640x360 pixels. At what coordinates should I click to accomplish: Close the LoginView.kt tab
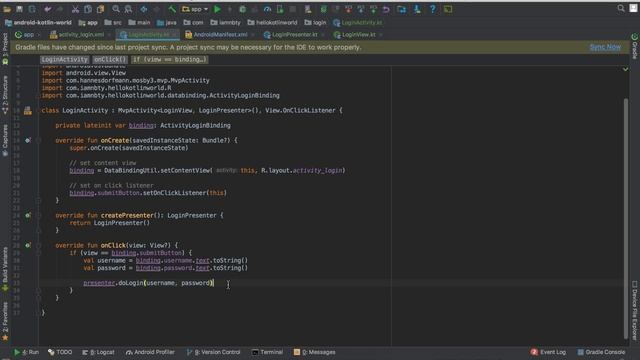(381, 35)
